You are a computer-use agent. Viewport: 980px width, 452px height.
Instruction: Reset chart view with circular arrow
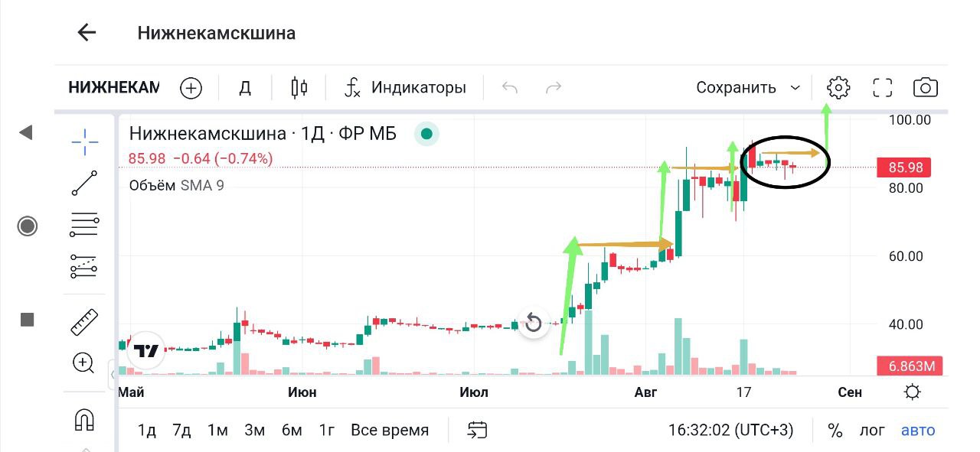coord(534,324)
